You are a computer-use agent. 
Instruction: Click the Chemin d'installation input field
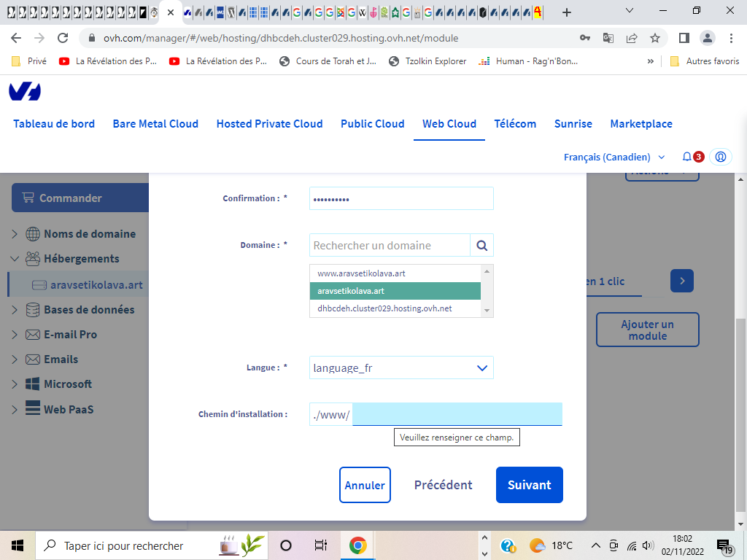(457, 414)
